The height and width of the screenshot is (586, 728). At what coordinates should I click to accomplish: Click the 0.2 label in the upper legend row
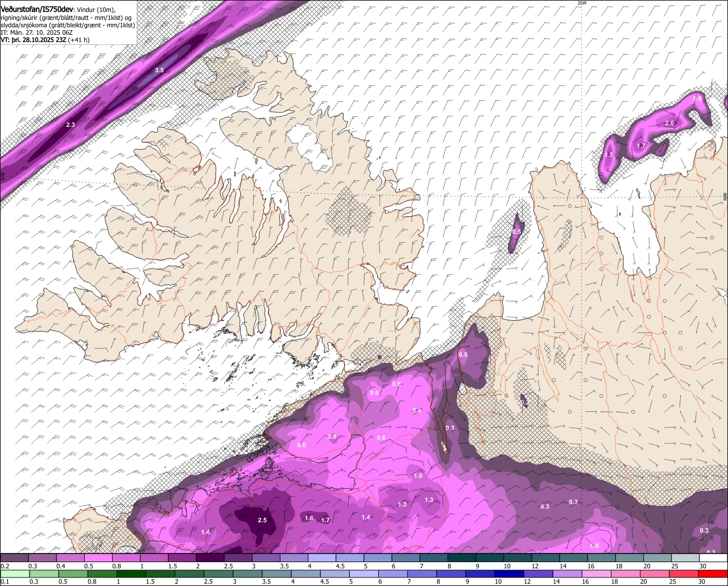pyautogui.click(x=5, y=566)
